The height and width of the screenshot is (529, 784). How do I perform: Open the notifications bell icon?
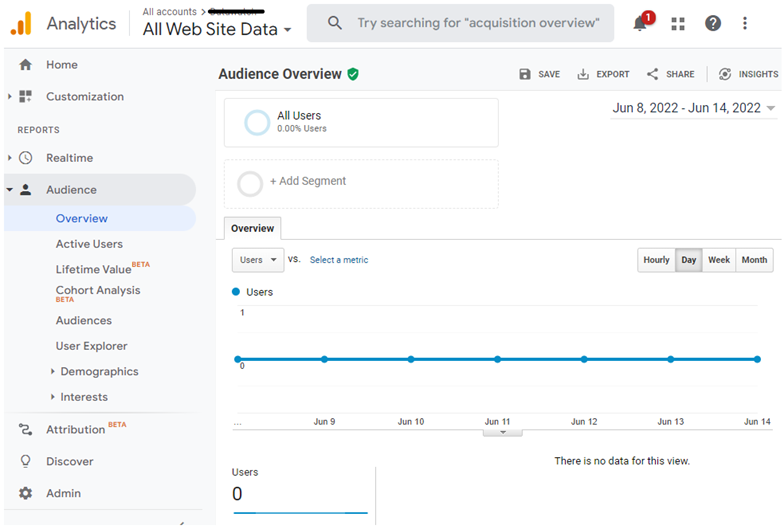click(641, 23)
